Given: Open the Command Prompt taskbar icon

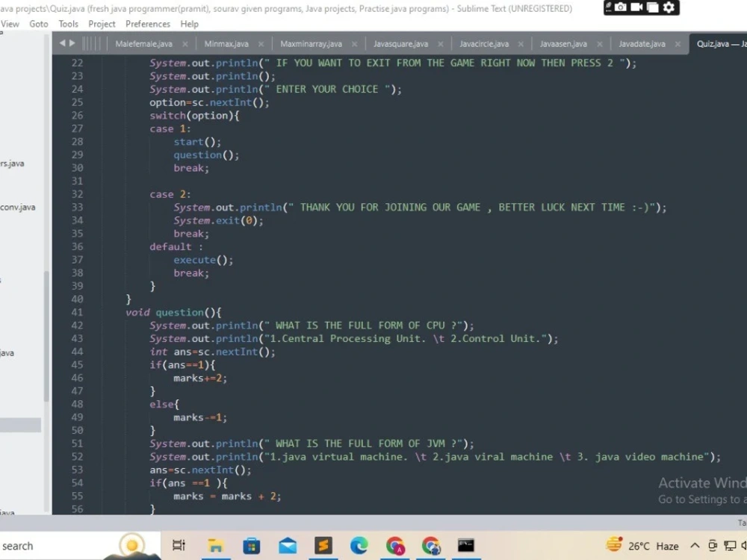Looking at the screenshot, I should pos(466,545).
